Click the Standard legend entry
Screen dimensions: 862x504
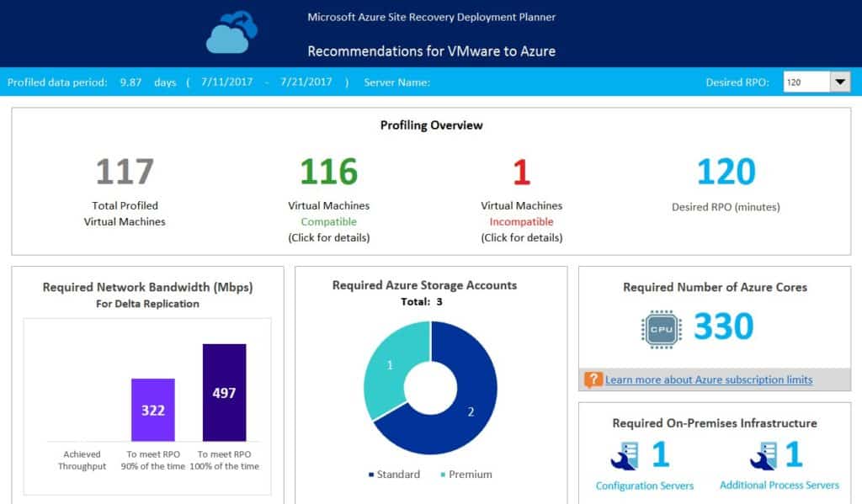pyautogui.click(x=394, y=475)
